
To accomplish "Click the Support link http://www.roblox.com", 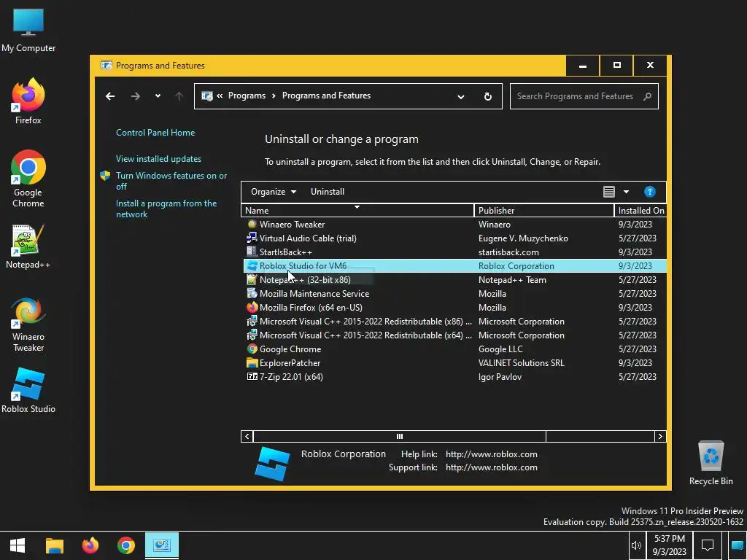I will point(491,467).
